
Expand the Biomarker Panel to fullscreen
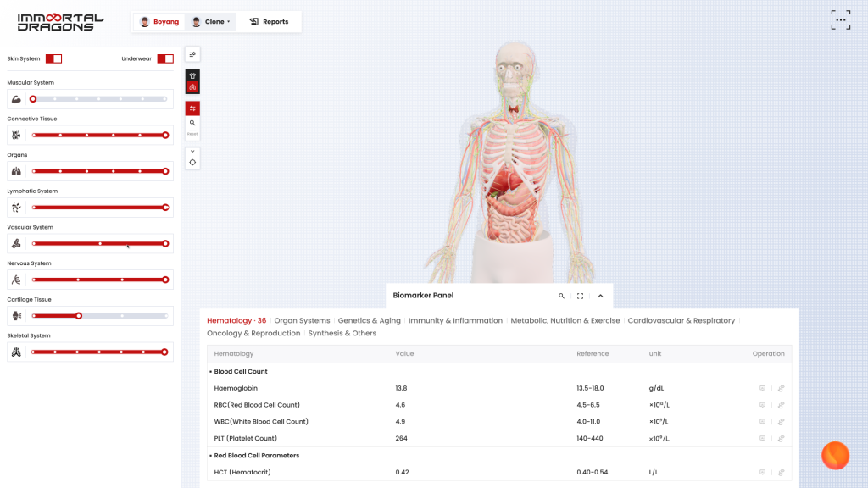point(581,296)
